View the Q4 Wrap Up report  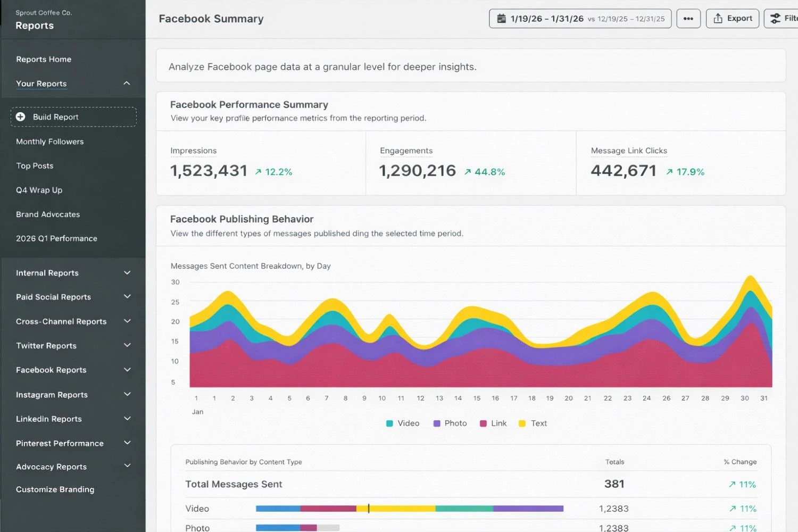pos(39,190)
